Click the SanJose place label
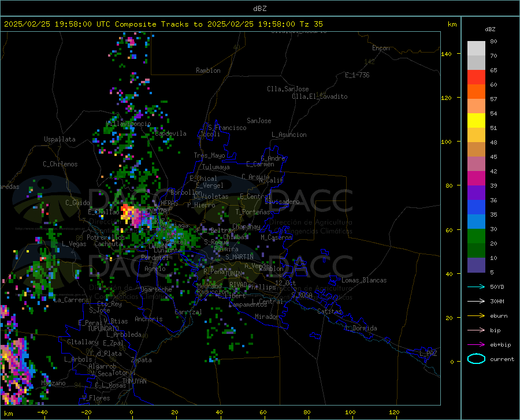 259,121
